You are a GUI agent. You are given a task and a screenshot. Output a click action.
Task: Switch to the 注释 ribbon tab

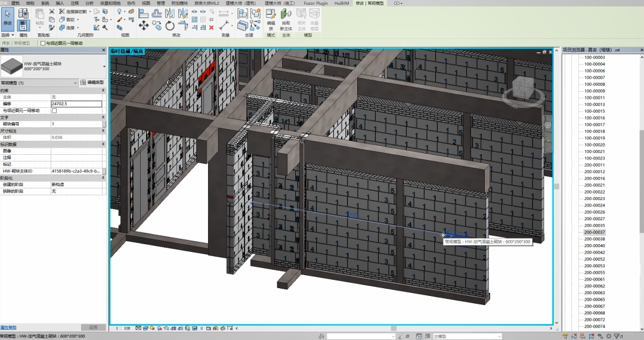[x=75, y=3]
